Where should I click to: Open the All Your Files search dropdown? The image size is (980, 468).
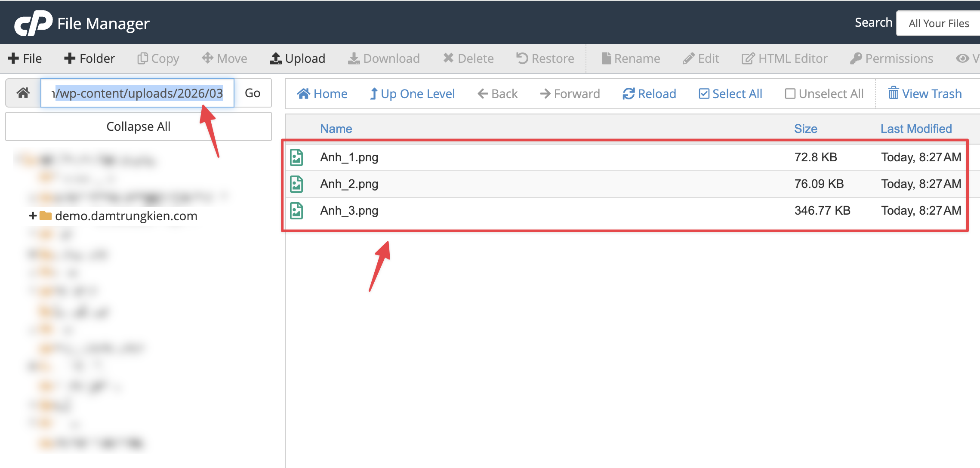[938, 23]
